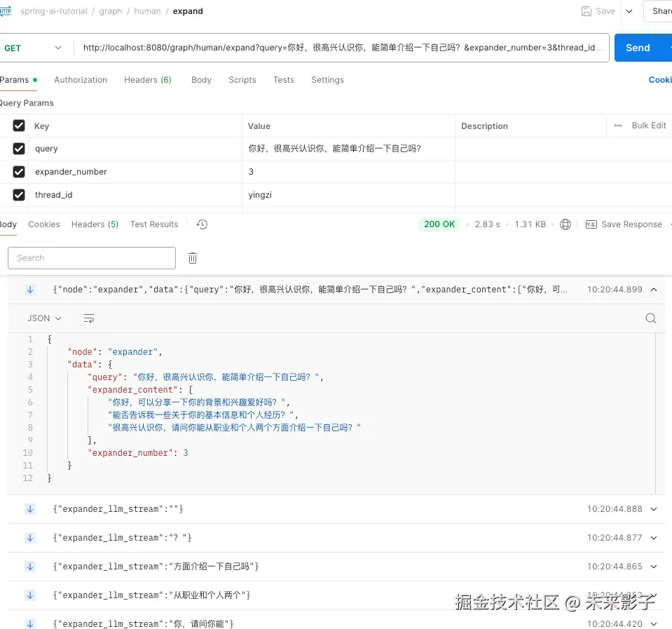Expand the "? " stream message
672x629 pixels.
pos(654,538)
